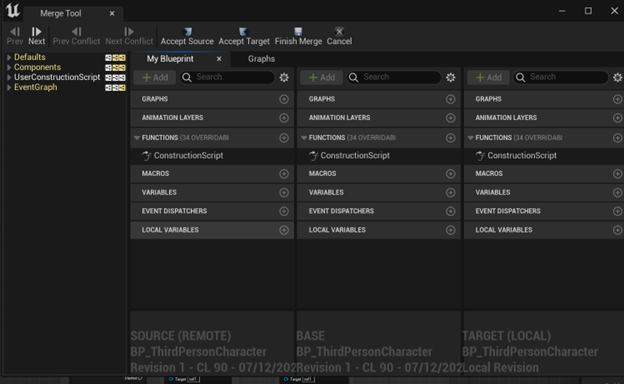624x384 pixels.
Task: Focus the Target panel search field
Action: click(561, 77)
